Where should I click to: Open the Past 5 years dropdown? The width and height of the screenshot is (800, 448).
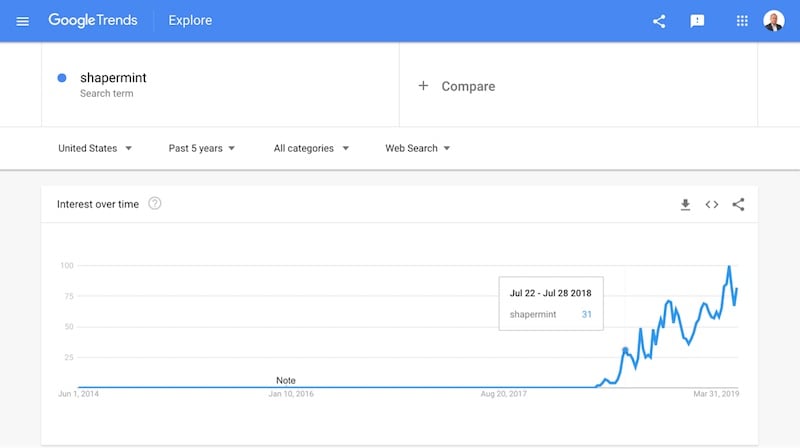point(202,148)
